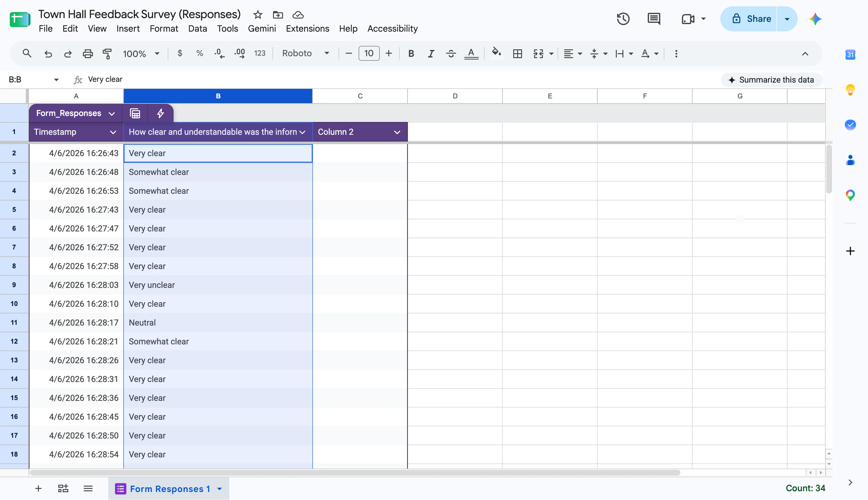
Task: Star this spreadsheet document
Action: click(258, 15)
